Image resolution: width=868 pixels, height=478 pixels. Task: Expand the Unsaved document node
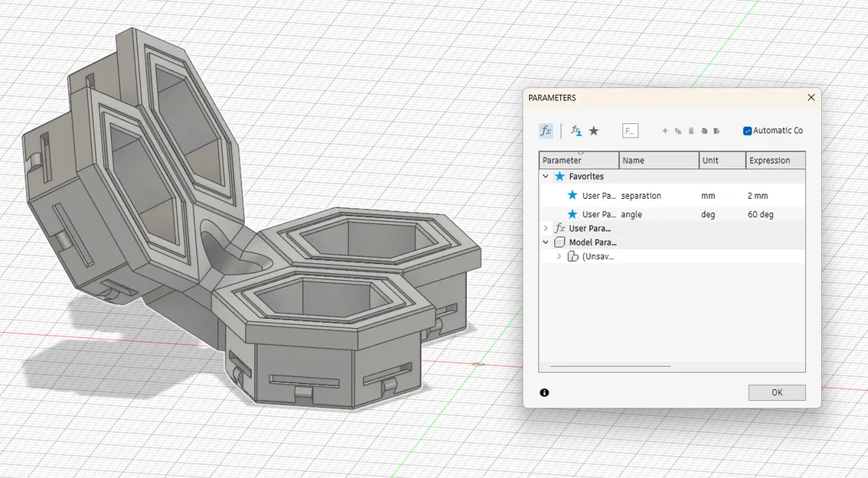pyautogui.click(x=560, y=255)
